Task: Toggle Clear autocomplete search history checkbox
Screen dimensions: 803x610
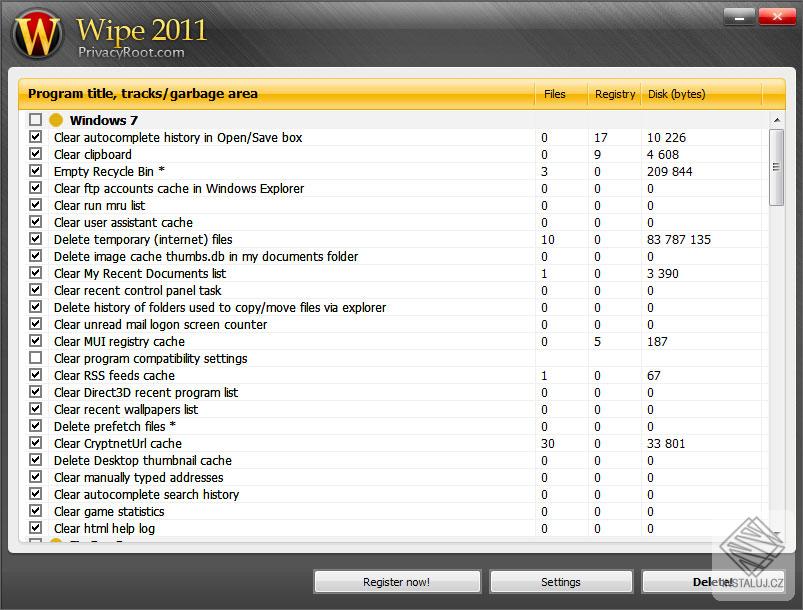Action: click(35, 494)
